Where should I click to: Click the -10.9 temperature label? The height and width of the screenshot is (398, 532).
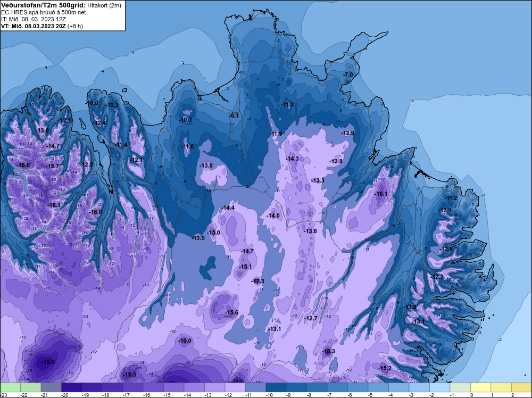point(112,105)
